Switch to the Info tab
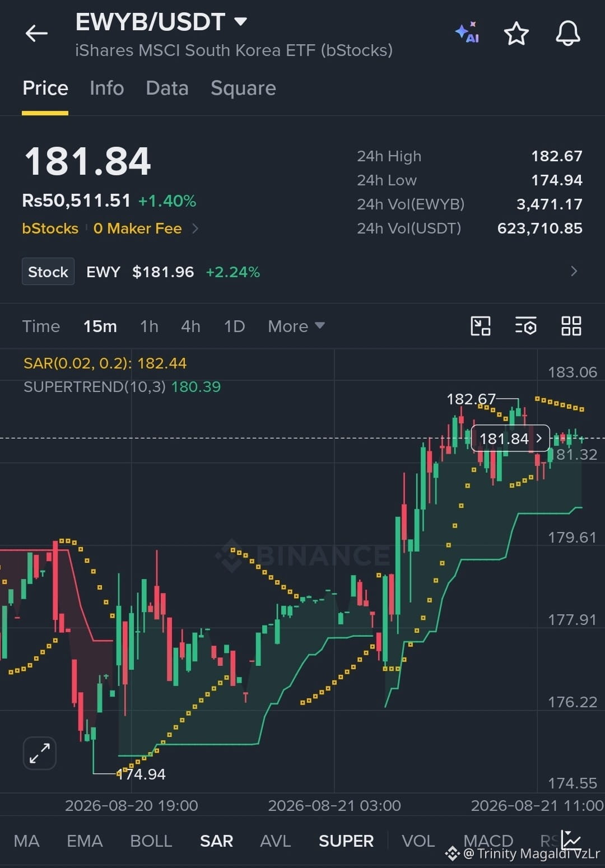605x868 pixels. pyautogui.click(x=106, y=88)
